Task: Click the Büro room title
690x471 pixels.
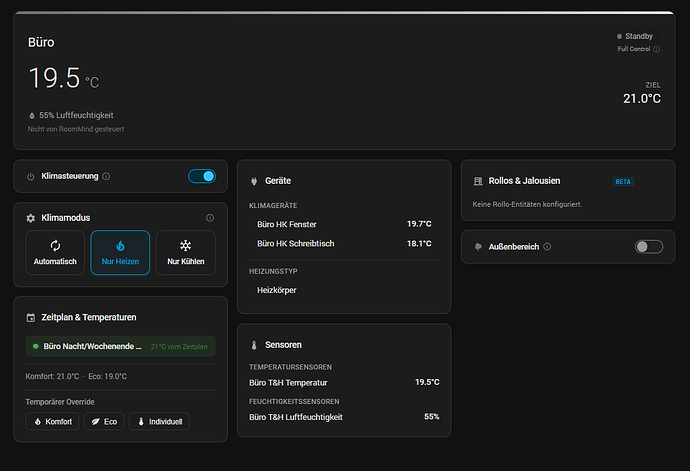Action: tap(41, 42)
